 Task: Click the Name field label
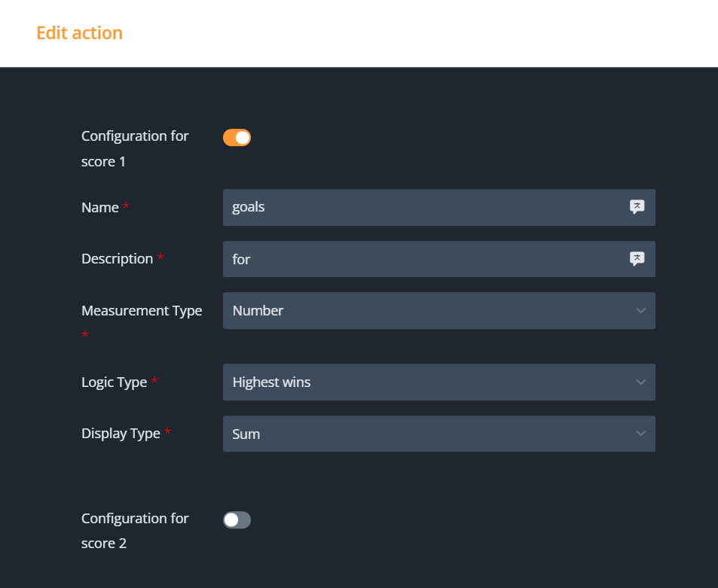point(100,208)
